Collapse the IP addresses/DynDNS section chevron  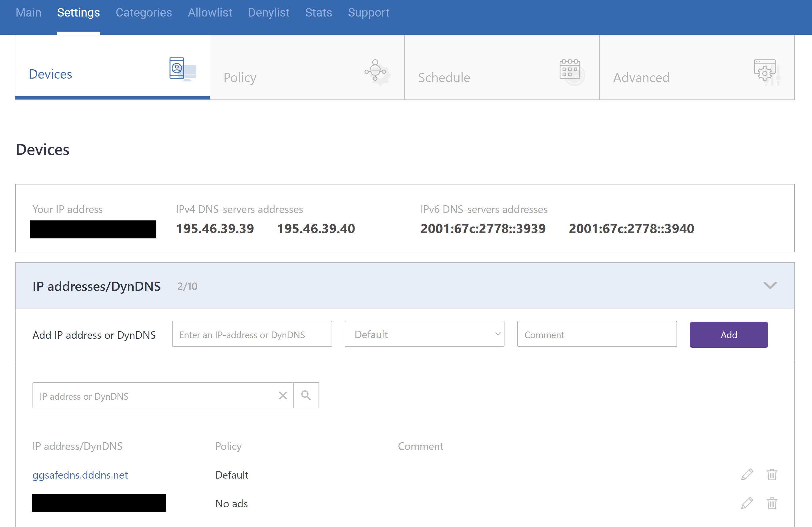coord(770,285)
